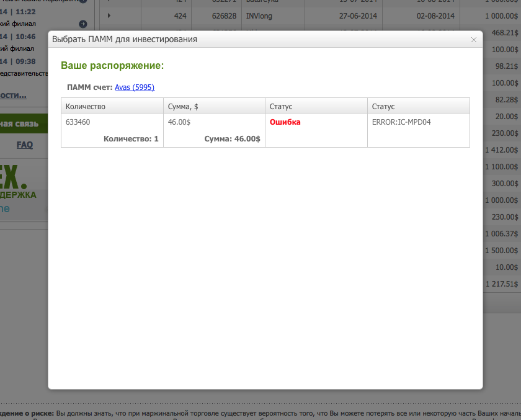This screenshot has height=420, width=521.
Task: Open the FAQ link in the sidebar
Action: pyautogui.click(x=25, y=145)
